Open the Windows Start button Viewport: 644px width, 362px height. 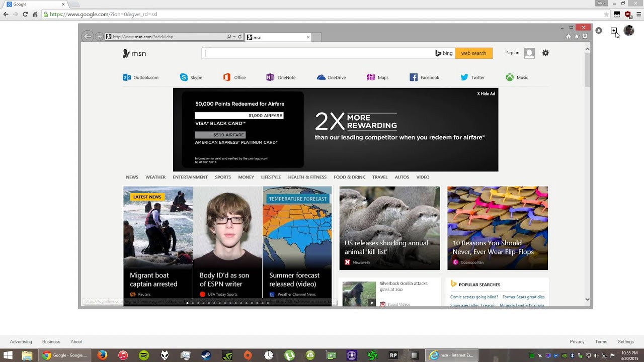[8, 355]
